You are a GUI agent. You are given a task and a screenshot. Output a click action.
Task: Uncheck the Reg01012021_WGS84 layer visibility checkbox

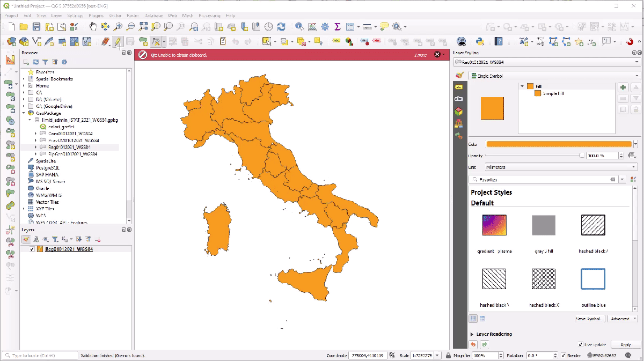tap(32, 249)
